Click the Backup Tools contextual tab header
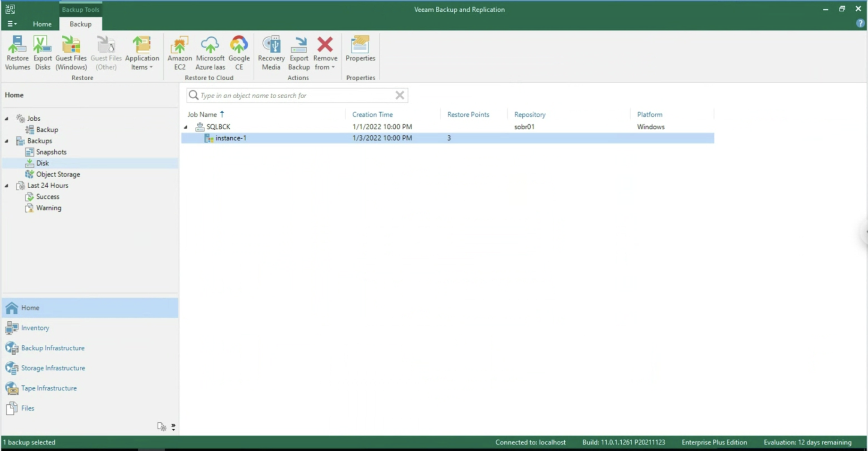This screenshot has height=451, width=868. (x=81, y=9)
